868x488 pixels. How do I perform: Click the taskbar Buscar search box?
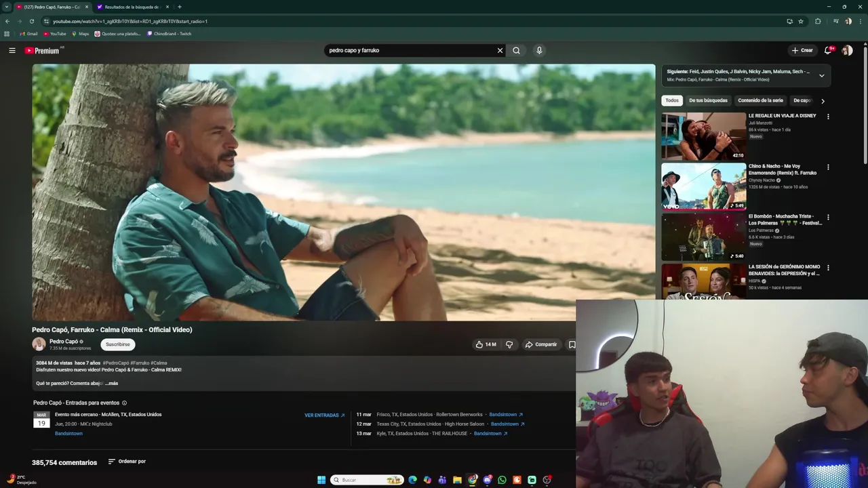pyautogui.click(x=367, y=480)
